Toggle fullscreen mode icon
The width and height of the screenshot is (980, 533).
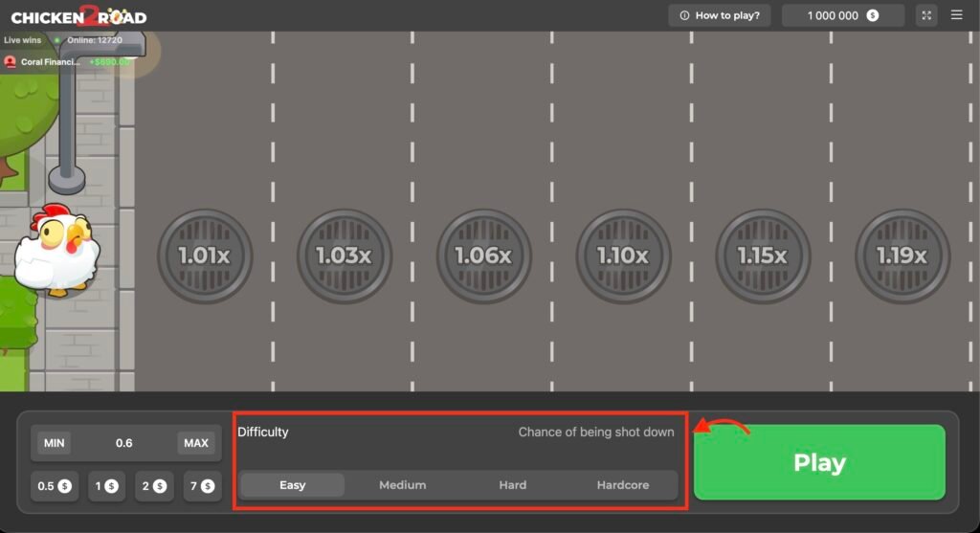click(926, 15)
